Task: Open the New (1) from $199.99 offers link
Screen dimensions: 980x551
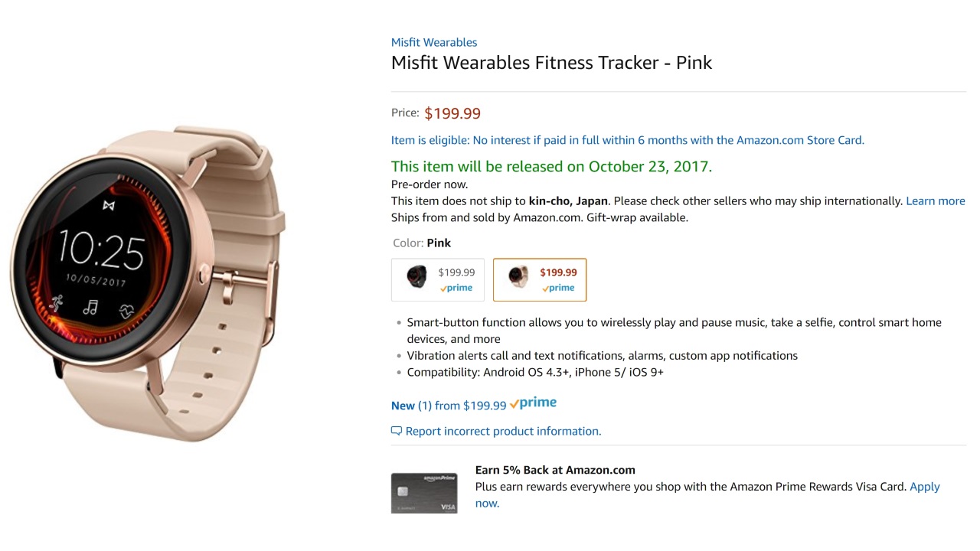Action: click(x=449, y=406)
